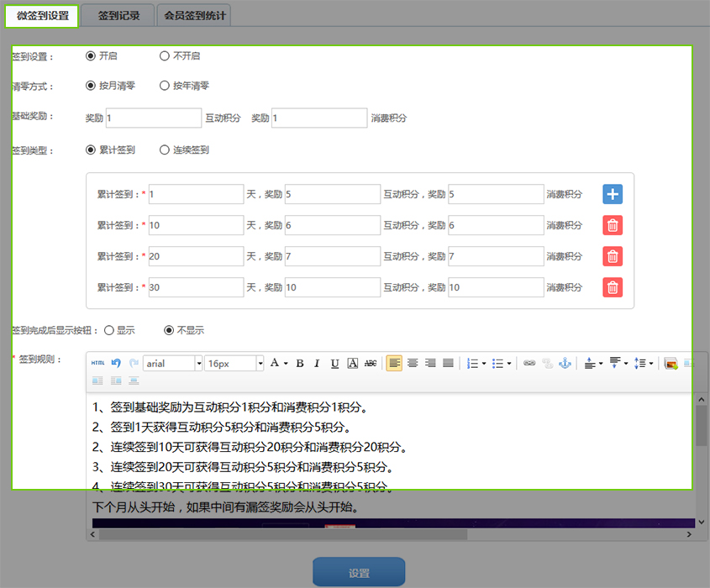Switch to the 签到记录 tab
Screen dimensions: 710x588
click(120, 15)
